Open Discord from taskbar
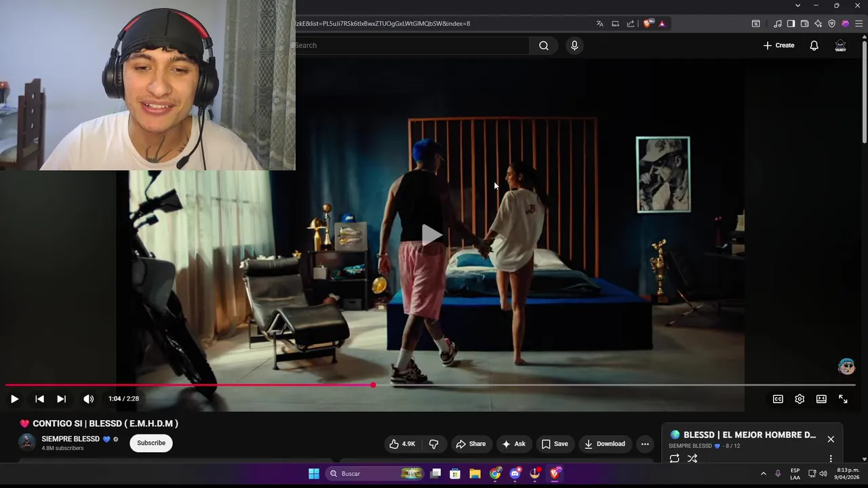 click(x=515, y=474)
